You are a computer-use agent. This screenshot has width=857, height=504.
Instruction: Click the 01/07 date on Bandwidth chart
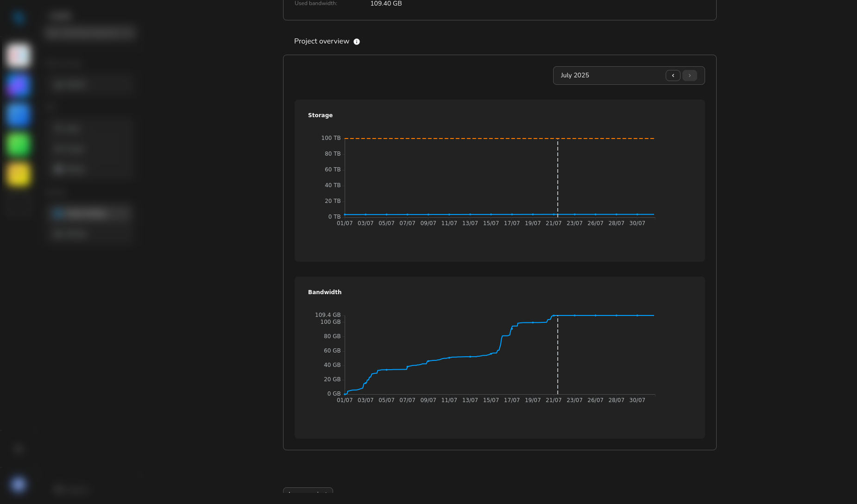point(345,400)
